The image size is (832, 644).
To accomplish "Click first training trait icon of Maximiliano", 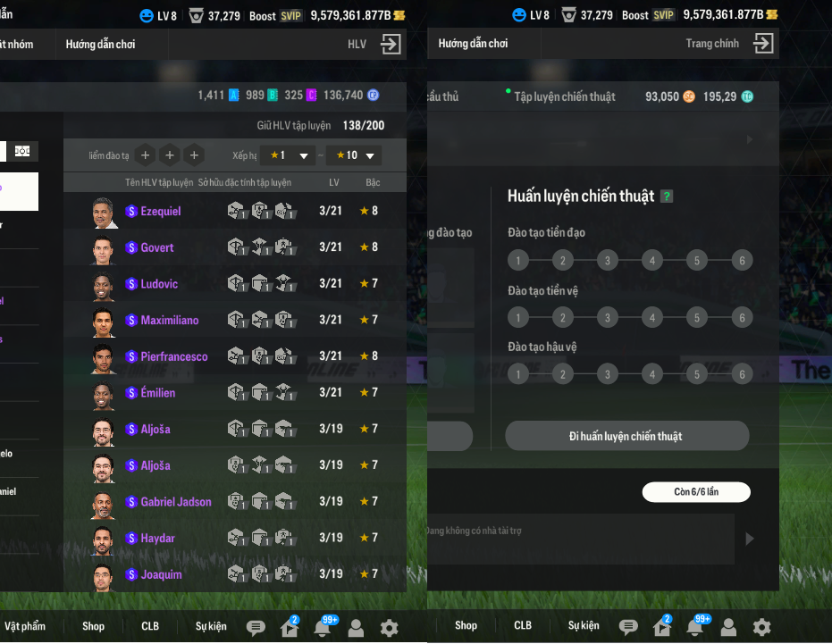I will pyautogui.click(x=237, y=320).
